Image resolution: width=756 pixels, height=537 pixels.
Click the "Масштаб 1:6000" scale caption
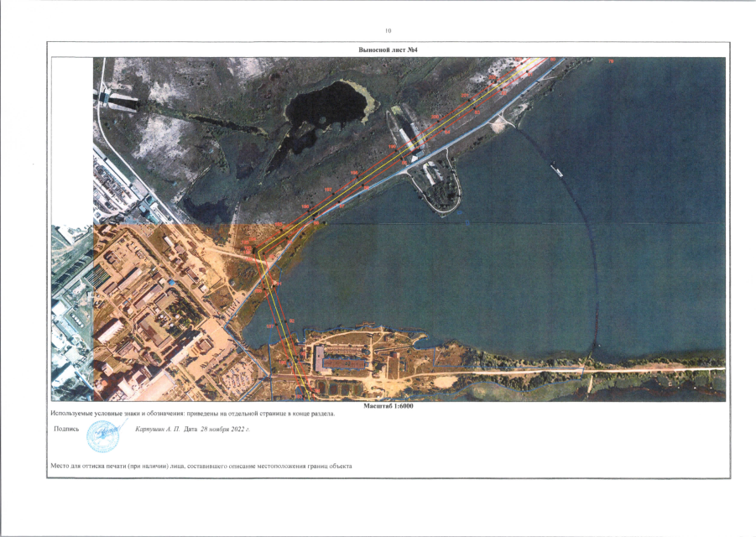(388, 406)
